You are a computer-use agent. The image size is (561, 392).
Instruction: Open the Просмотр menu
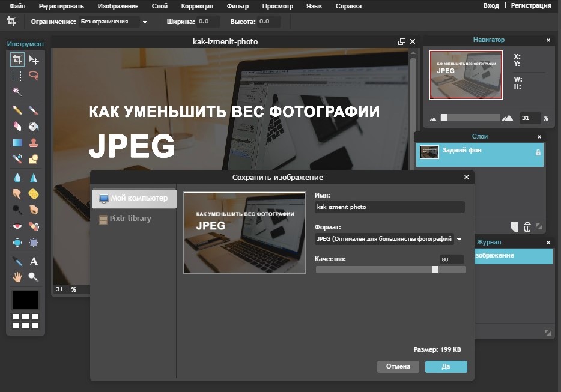[277, 6]
